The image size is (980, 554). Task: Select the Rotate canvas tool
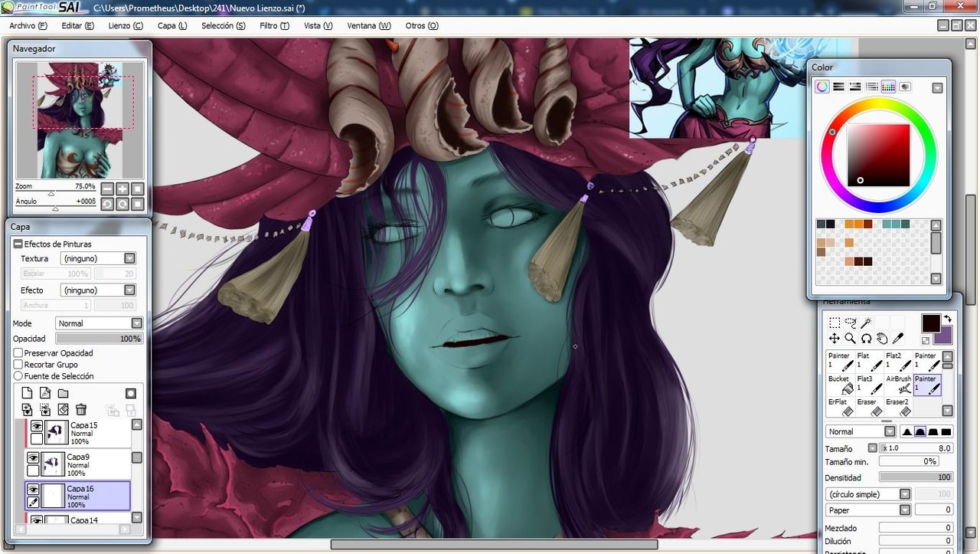pyautogui.click(x=866, y=338)
